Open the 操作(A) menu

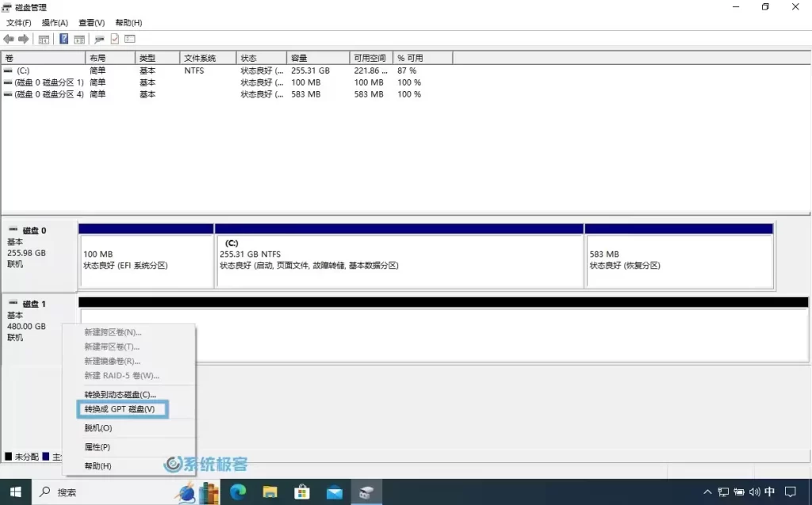[55, 23]
